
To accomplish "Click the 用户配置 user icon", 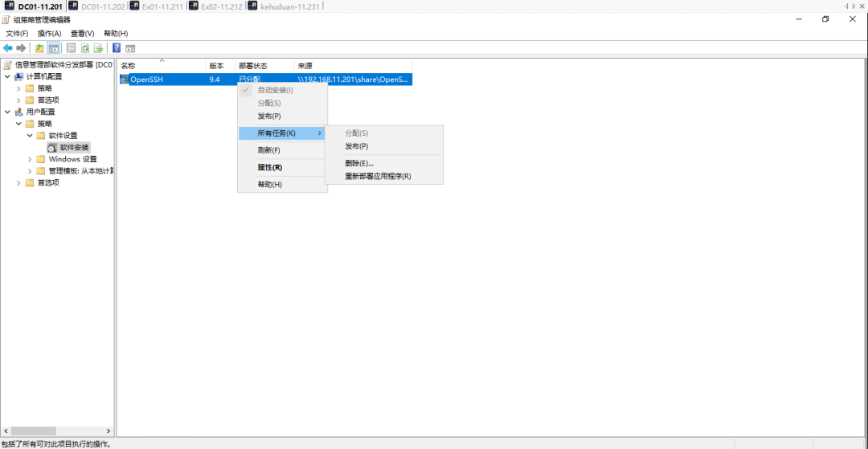I will [x=18, y=112].
